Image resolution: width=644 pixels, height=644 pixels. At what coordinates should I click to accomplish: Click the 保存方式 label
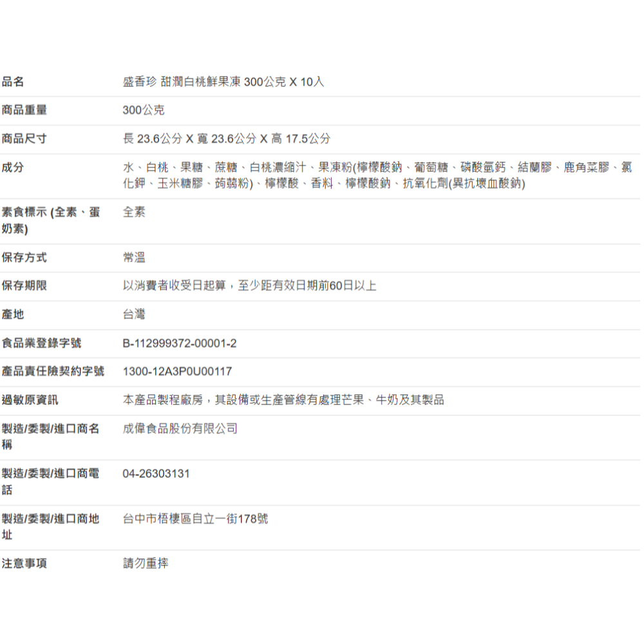tap(24, 258)
